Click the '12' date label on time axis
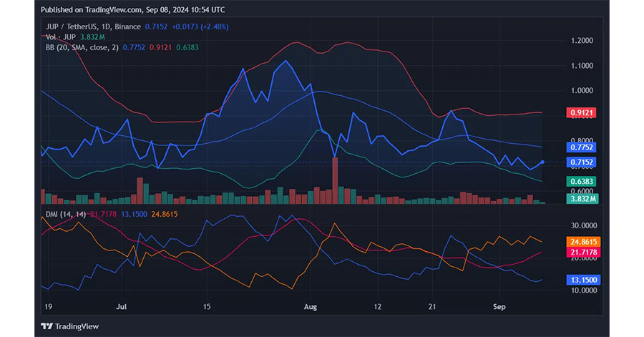Viewport: 644px width, 337px height. [377, 307]
